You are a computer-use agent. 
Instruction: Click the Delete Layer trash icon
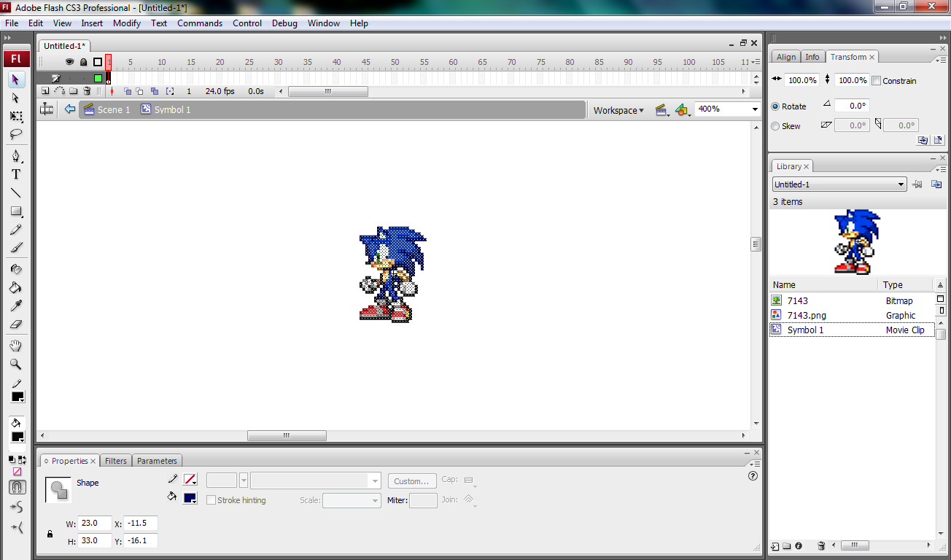[x=88, y=91]
